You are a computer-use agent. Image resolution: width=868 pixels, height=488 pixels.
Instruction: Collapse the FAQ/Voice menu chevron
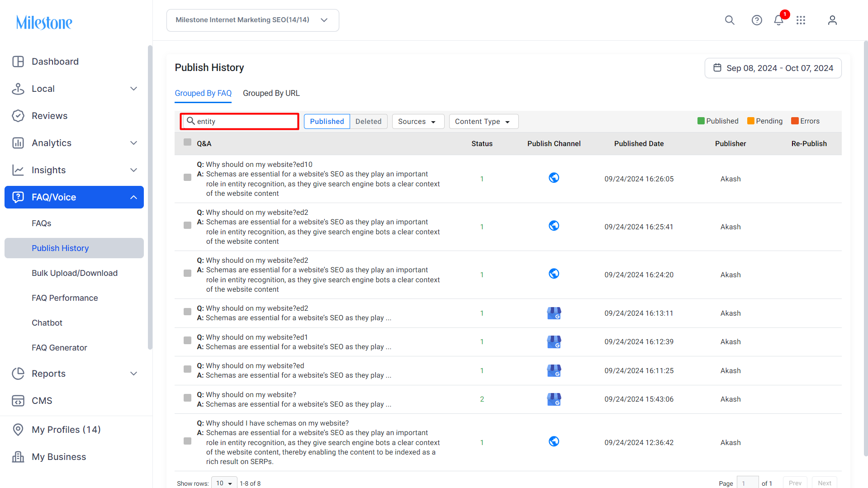pyautogui.click(x=133, y=197)
